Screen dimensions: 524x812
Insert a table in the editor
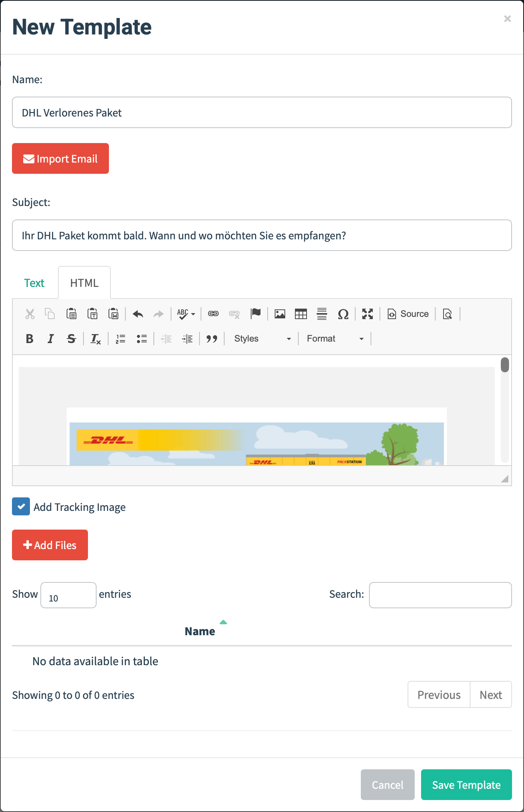point(301,314)
